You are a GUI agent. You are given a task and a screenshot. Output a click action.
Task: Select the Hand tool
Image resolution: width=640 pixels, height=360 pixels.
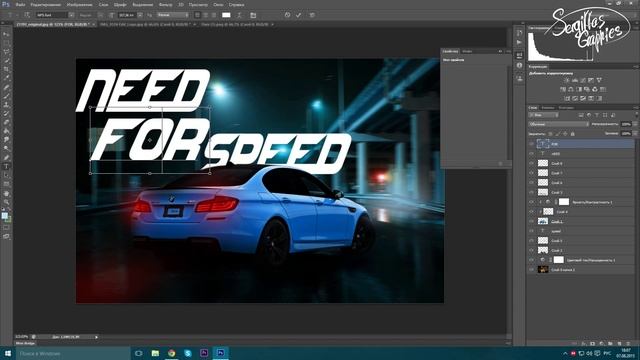coord(6,193)
